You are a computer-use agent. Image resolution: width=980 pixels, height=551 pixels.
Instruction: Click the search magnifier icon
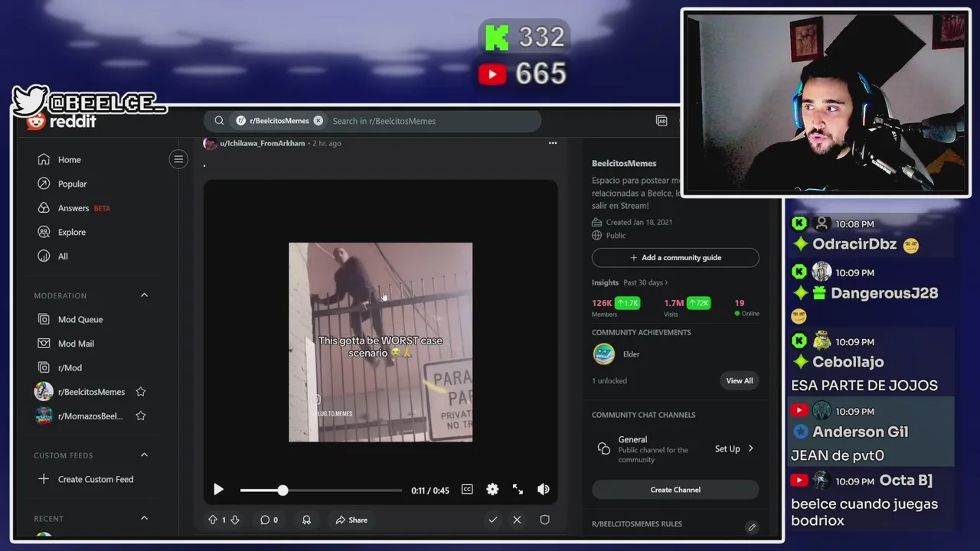click(219, 121)
